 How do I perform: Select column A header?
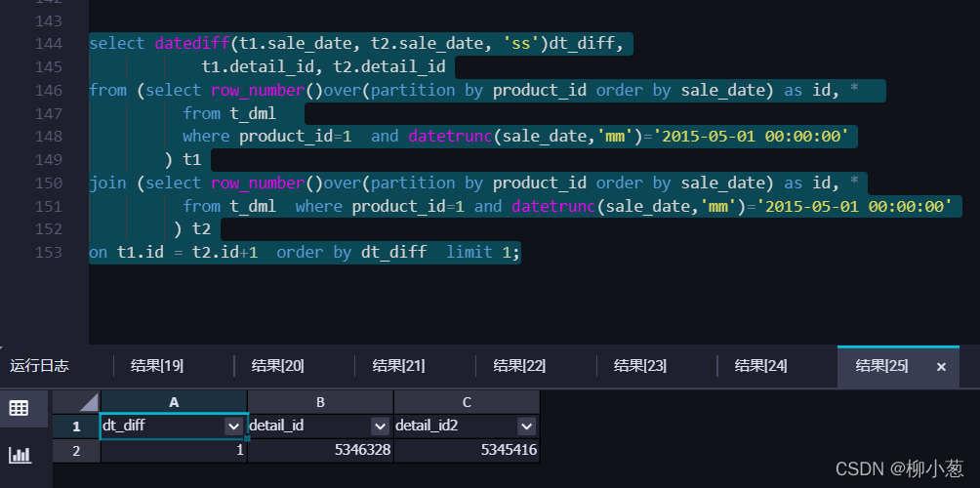(175, 402)
